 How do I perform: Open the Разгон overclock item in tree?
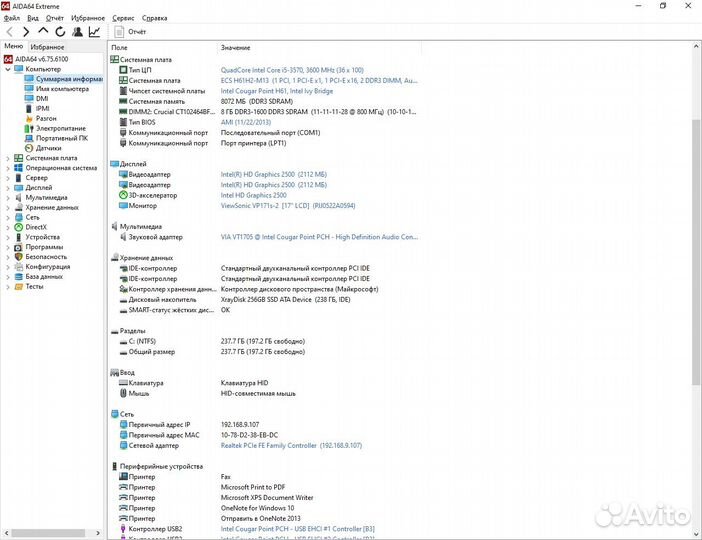46,119
